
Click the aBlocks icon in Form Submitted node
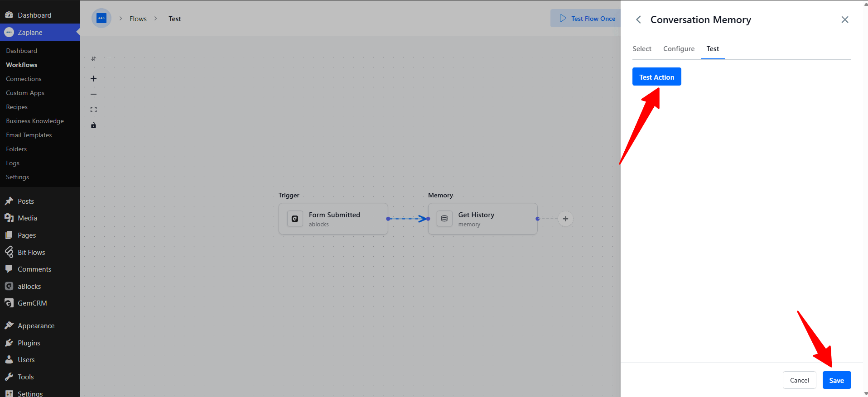[295, 219]
